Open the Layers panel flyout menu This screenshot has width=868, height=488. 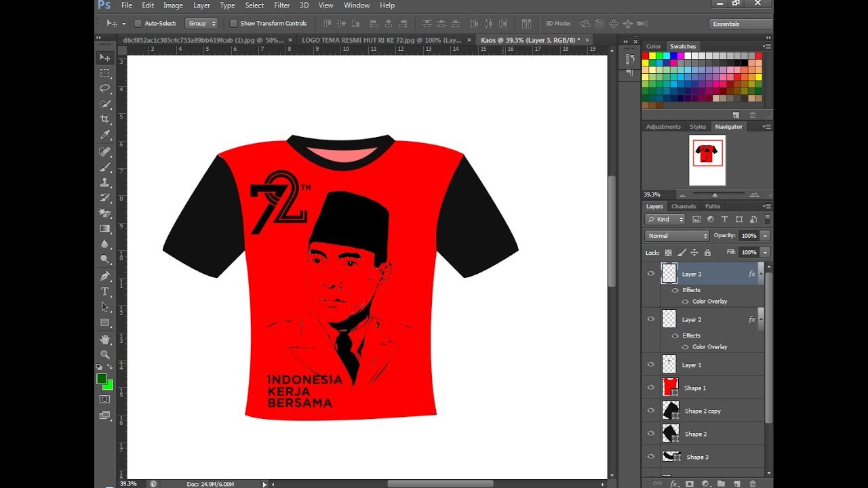pos(766,206)
